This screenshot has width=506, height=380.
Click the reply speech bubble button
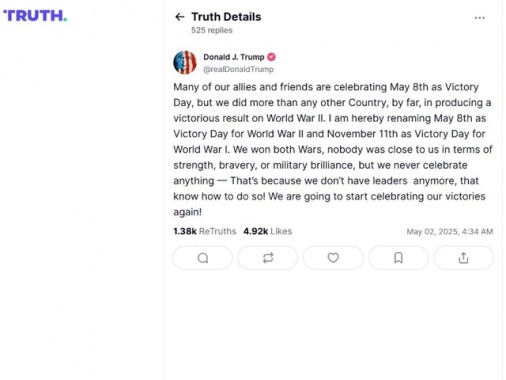[203, 258]
